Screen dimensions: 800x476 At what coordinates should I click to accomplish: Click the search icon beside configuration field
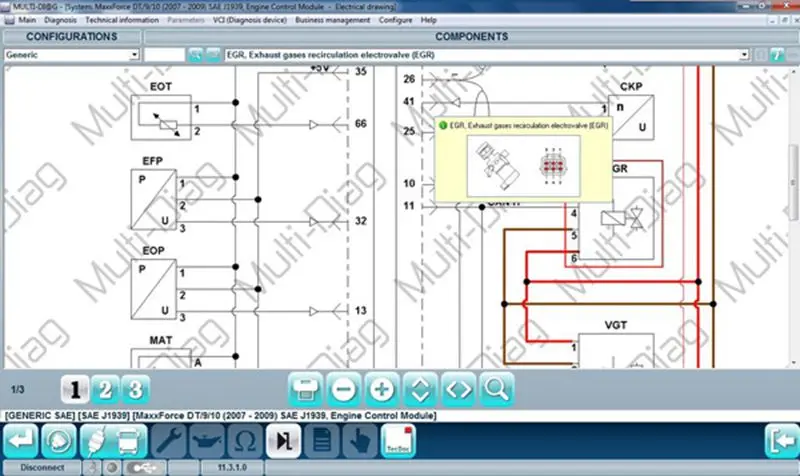click(x=195, y=55)
